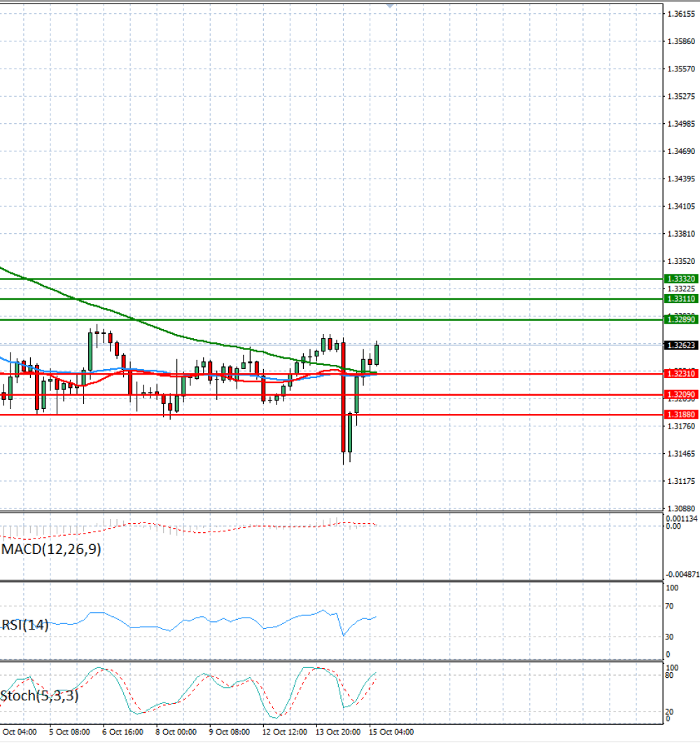Select the red 1.32090 support price label
Screen dimensions: 700x743
[x=681, y=394]
